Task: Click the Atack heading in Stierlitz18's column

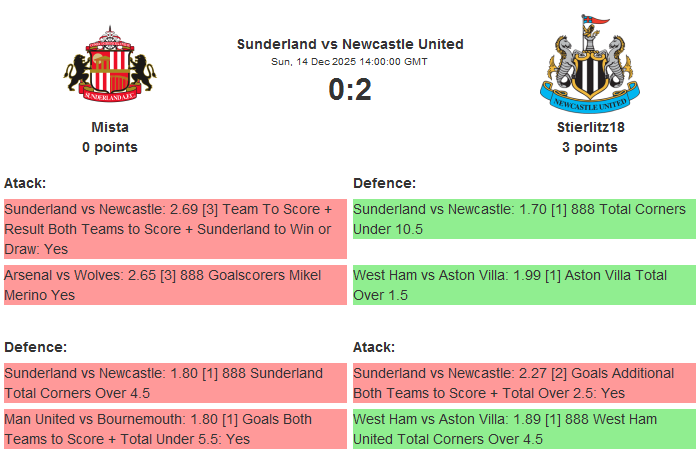Action: 374,347
